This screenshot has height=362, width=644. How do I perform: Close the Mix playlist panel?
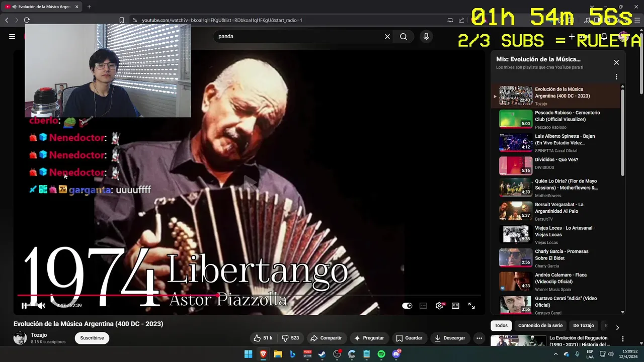pyautogui.click(x=616, y=62)
